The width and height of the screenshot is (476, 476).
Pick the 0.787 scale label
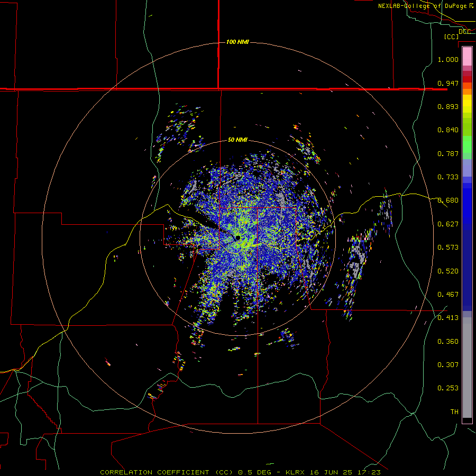448,153
